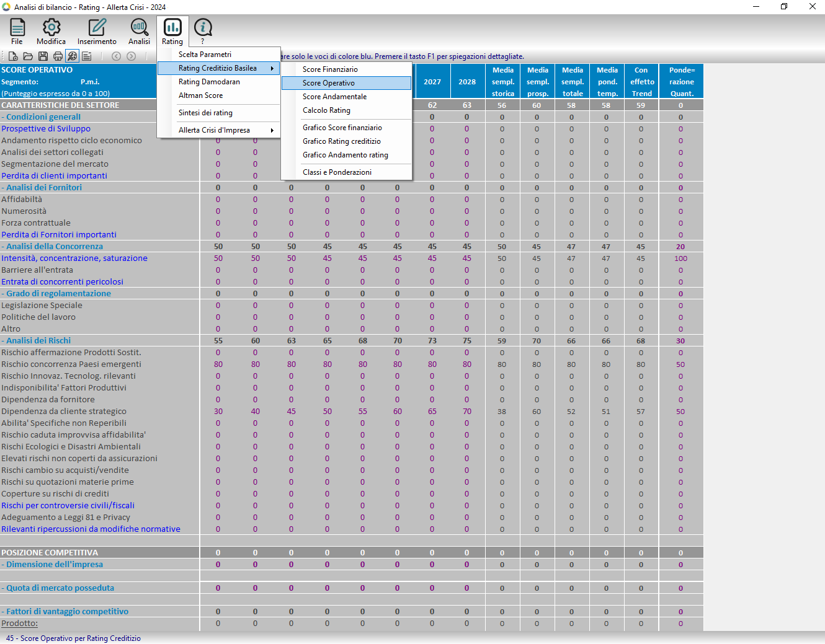Click the color palette toolbar icon
Screen dimensions: 825x644
tap(73, 56)
